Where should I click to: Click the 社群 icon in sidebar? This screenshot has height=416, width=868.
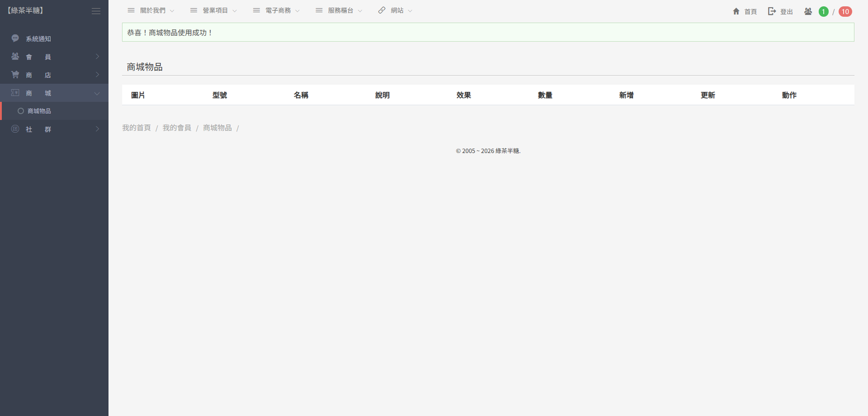pos(15,129)
